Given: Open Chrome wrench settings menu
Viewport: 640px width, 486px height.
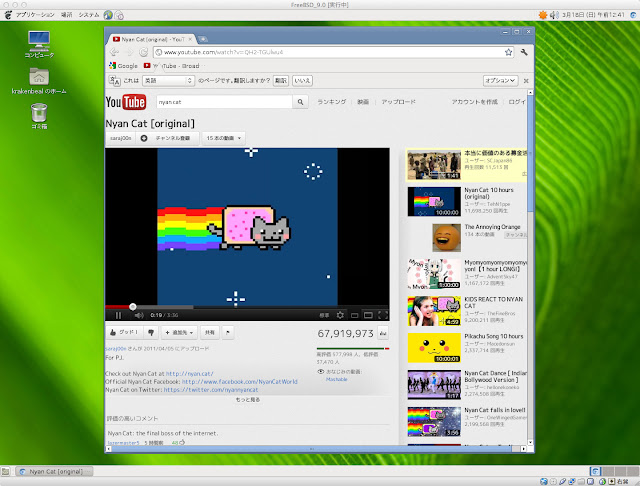Looking at the screenshot, I should pos(524,52).
